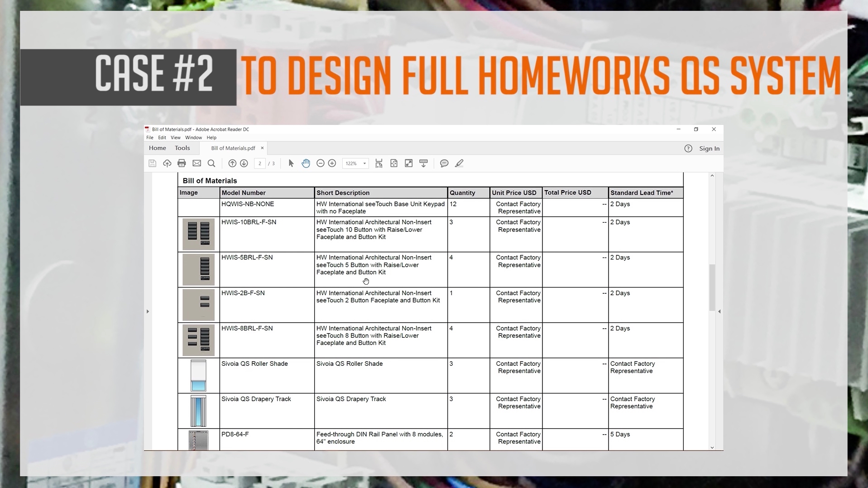The height and width of the screenshot is (488, 868).
Task: Activate the Hand pan tool
Action: [x=306, y=163]
